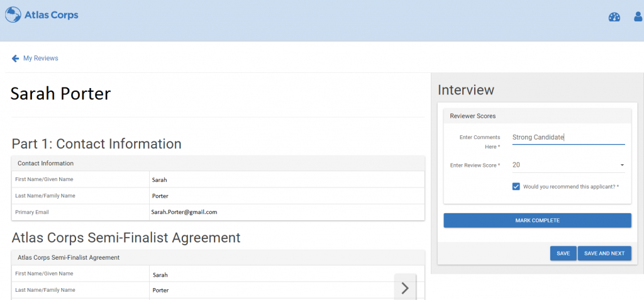
Task: Open the dashboard gauge icon
Action: point(614,17)
